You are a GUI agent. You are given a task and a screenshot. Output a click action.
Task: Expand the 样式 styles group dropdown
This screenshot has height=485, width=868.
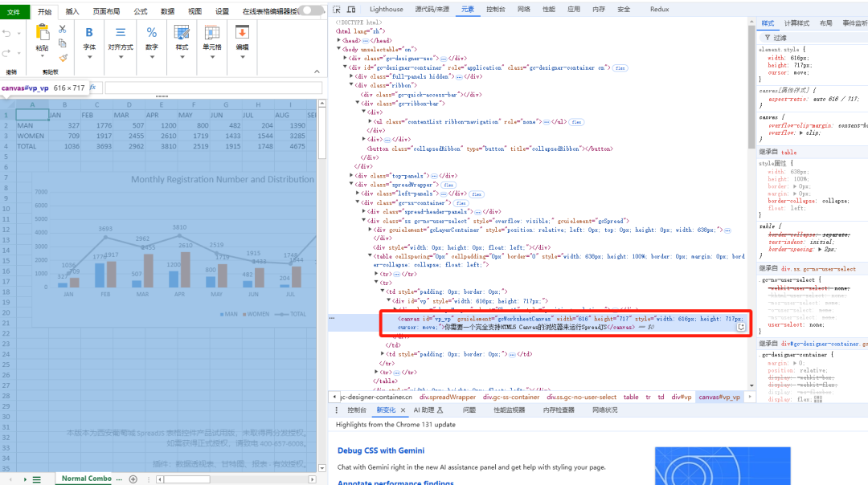(x=182, y=56)
